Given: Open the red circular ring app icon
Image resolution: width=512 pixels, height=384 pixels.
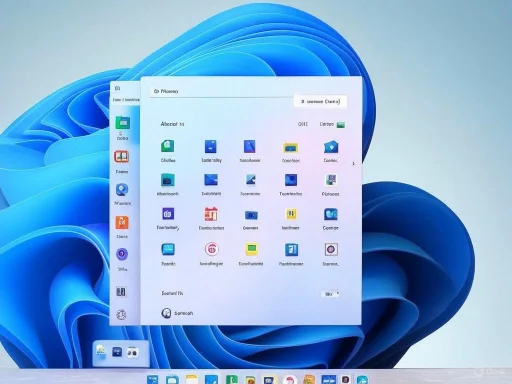Looking at the screenshot, I should tap(211, 249).
